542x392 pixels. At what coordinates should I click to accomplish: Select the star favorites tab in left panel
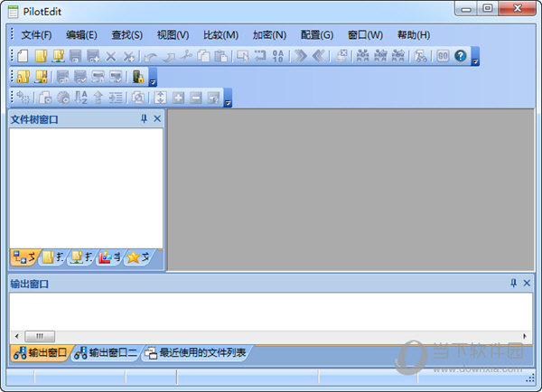pyautogui.click(x=138, y=257)
